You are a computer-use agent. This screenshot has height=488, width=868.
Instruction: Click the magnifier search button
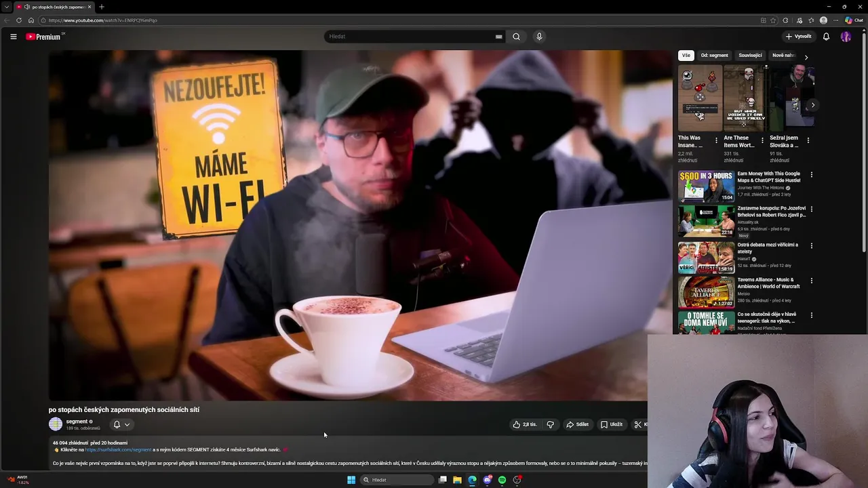pyautogui.click(x=516, y=37)
